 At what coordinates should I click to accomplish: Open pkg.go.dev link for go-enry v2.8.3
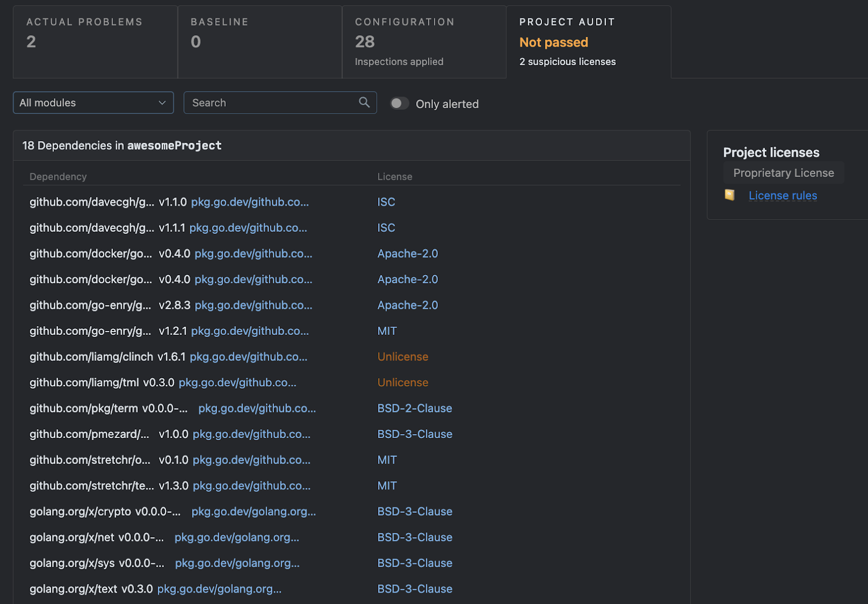pyautogui.click(x=253, y=305)
